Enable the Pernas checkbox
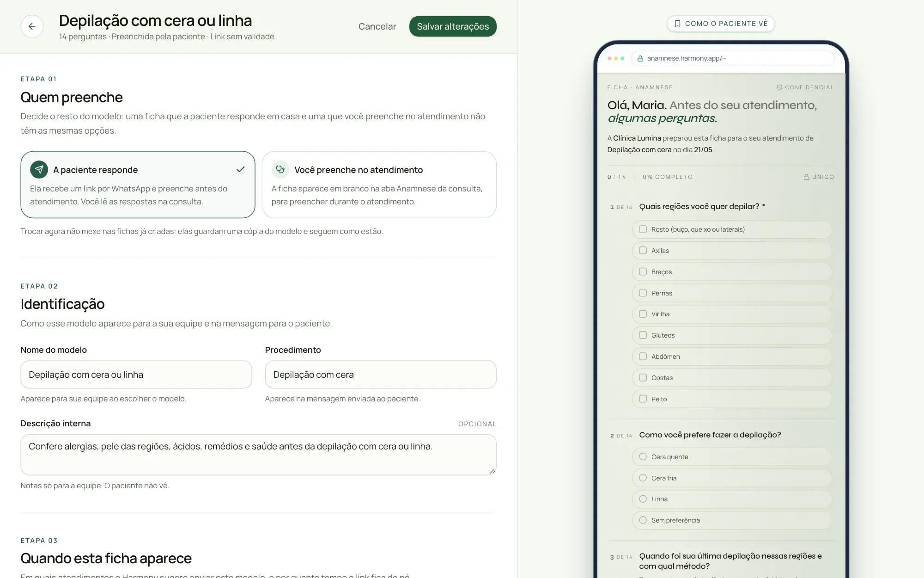 tap(643, 293)
